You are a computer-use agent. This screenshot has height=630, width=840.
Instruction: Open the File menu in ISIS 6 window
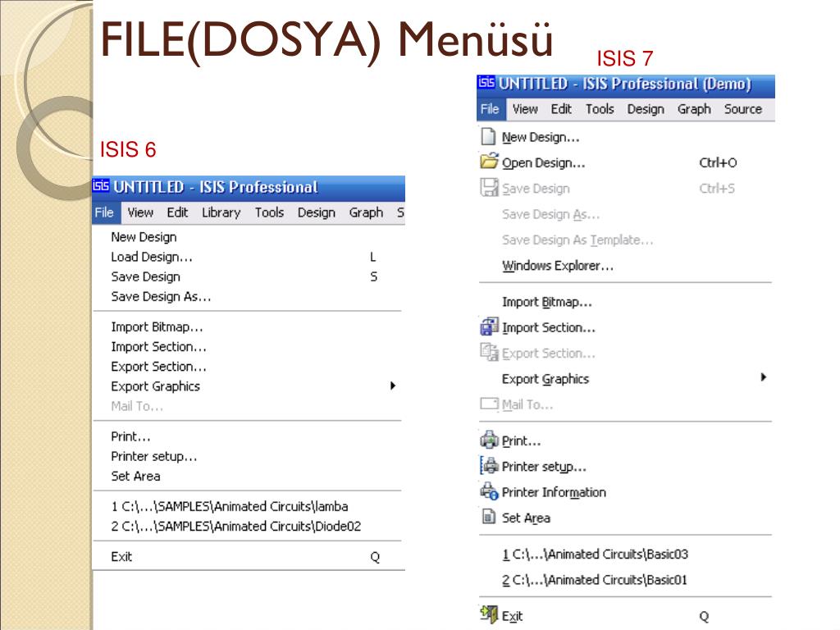click(x=104, y=212)
